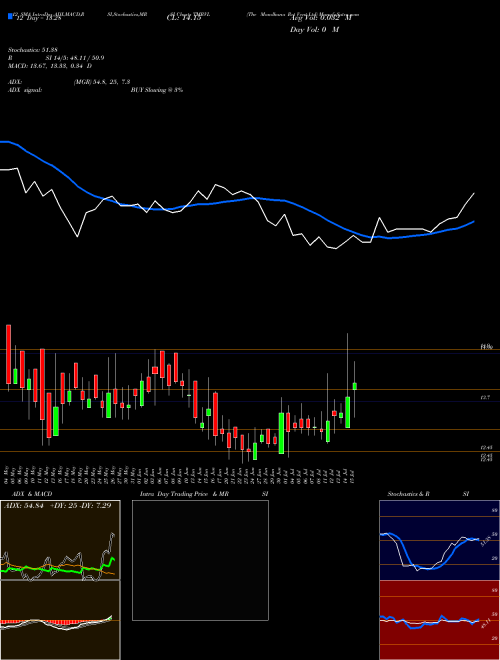The image size is (500, 660).
Task: Click 'ADX: 54.84 +DY: 25 -DY: 7.29' header
Action: click(x=57, y=505)
